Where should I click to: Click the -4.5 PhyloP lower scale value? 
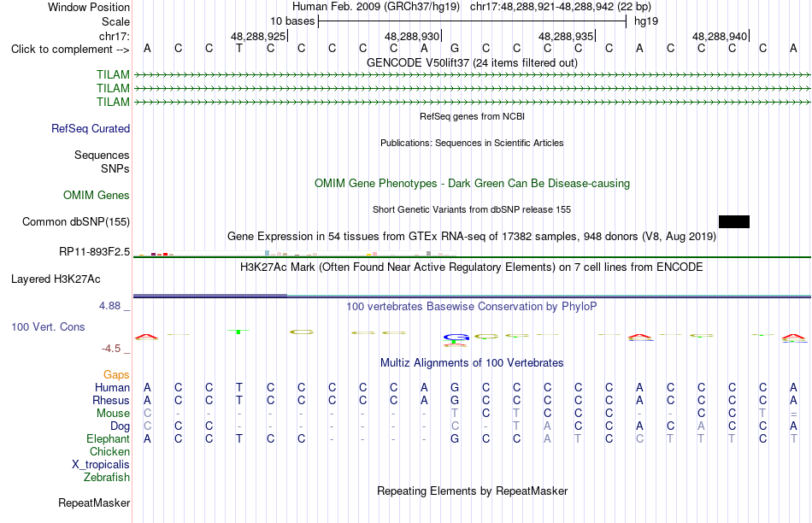(x=111, y=349)
